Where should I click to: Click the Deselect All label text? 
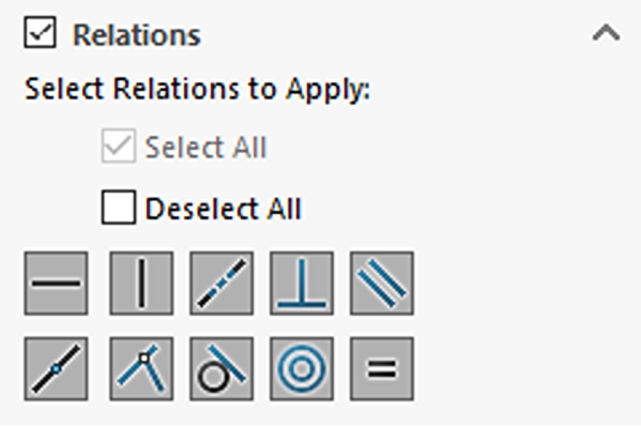click(x=223, y=209)
